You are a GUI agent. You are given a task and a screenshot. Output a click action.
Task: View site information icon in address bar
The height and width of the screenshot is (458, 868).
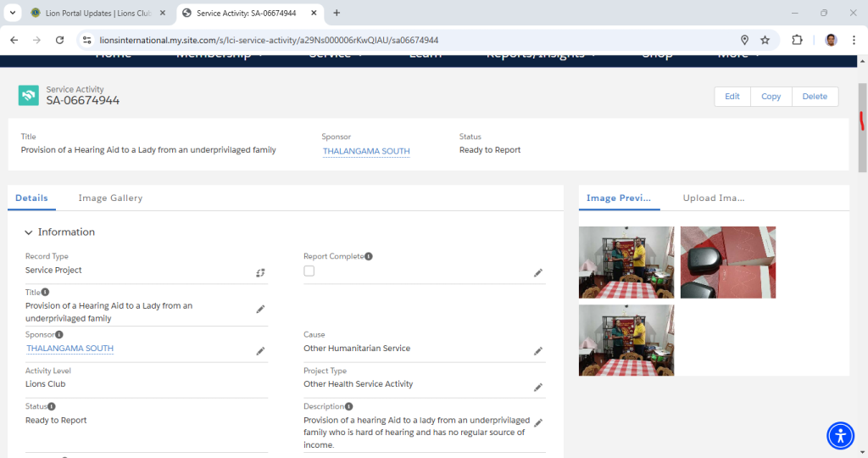point(87,40)
